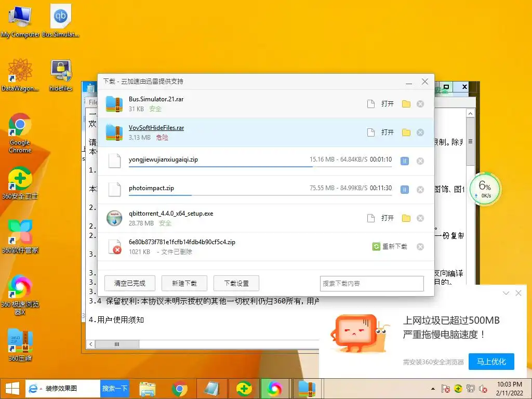Viewport: 532px width, 399px height.
Task: Cancel photoimpact.zip download
Action: [x=420, y=189]
